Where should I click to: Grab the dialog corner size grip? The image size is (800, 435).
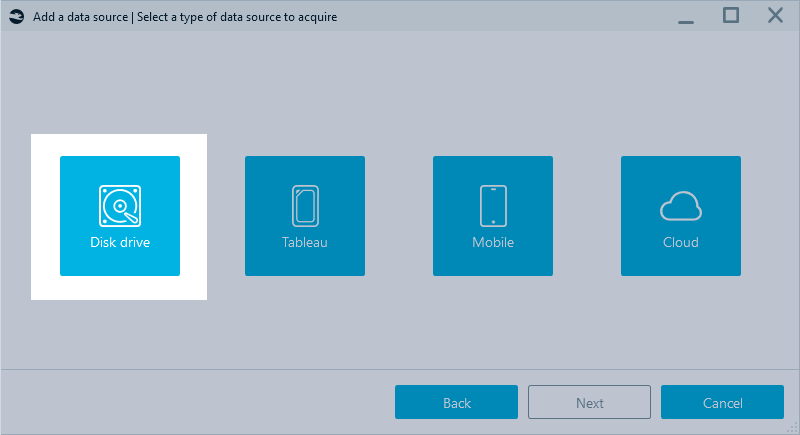coord(792,428)
